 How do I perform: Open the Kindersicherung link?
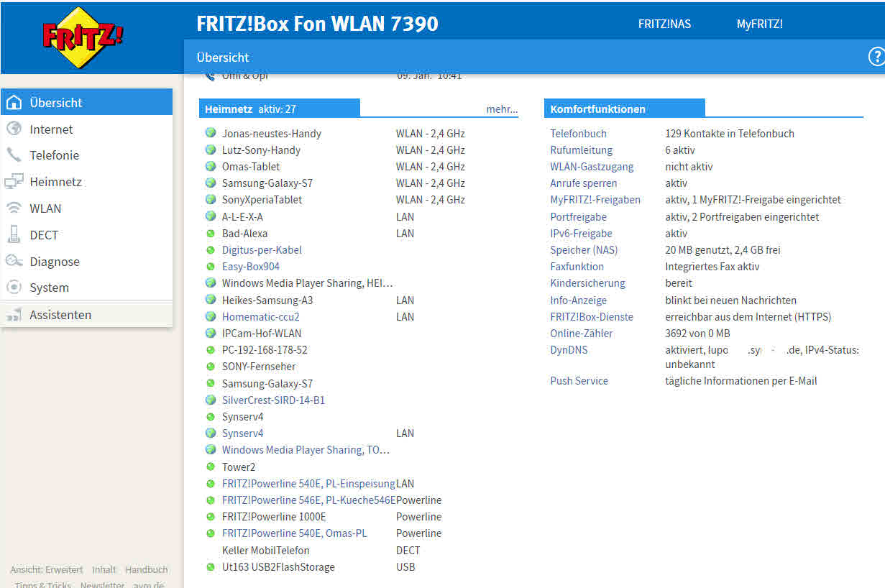[x=587, y=283]
